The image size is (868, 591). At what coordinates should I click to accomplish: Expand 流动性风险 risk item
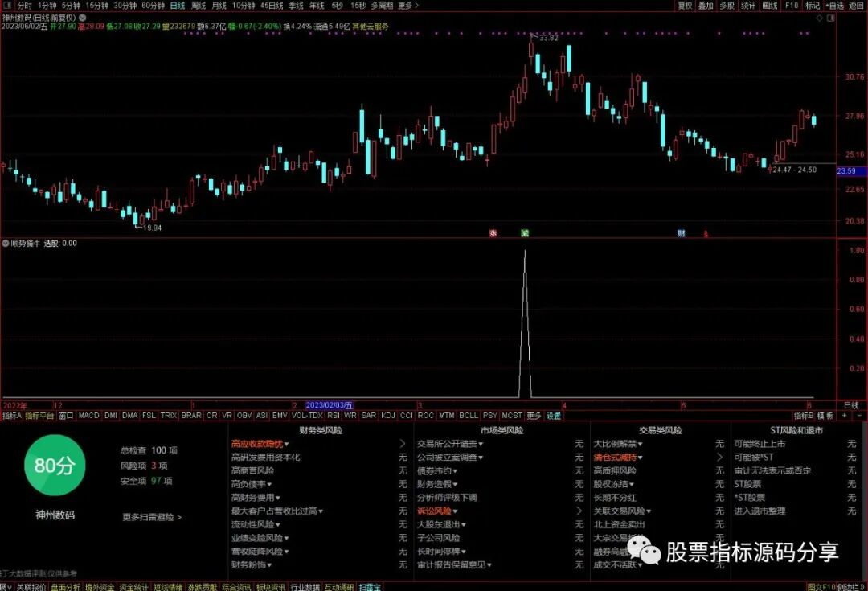256,524
